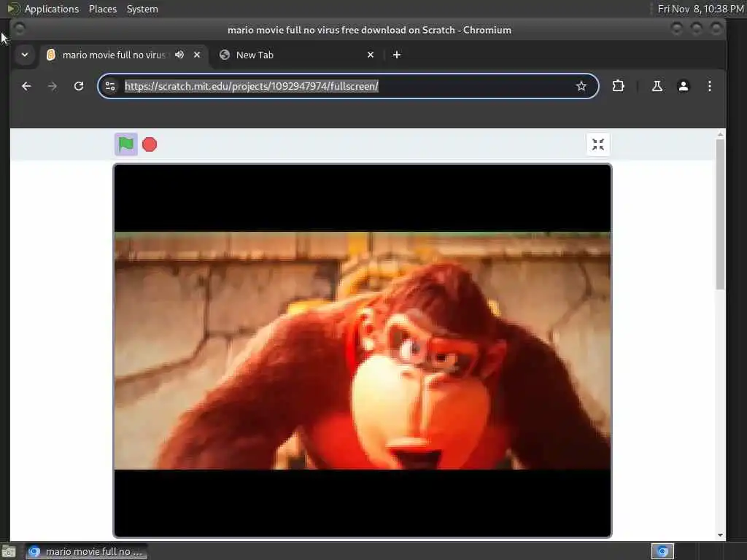Click the workspace switcher in bottom panel
747x560 pixels.
[x=662, y=551]
